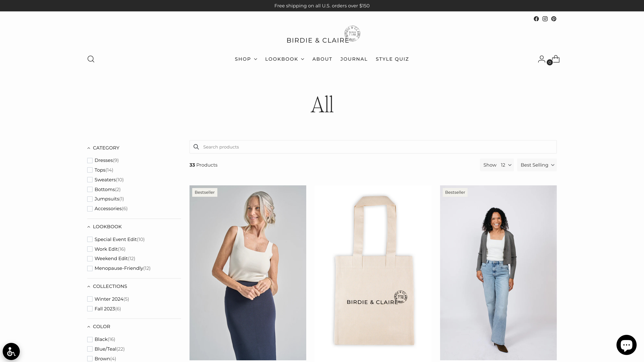Open the STYLE QUIZ link
The width and height of the screenshot is (644, 362).
(392, 59)
